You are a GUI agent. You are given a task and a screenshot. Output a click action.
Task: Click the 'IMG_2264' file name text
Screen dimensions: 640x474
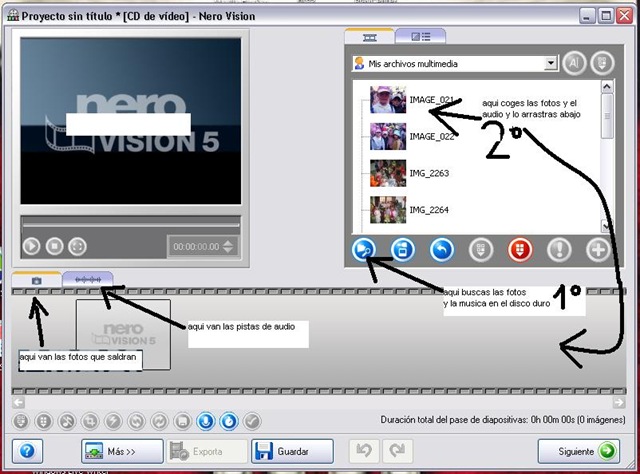[429, 210]
